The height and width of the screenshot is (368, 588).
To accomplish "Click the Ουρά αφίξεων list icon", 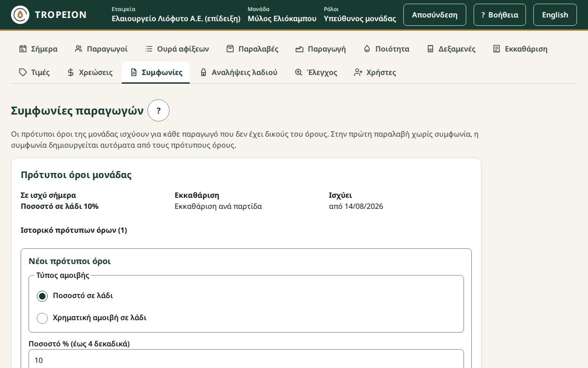I will (x=149, y=49).
